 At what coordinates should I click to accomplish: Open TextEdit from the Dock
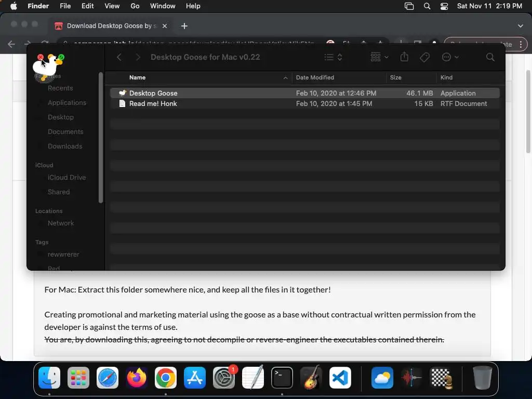[253, 378]
